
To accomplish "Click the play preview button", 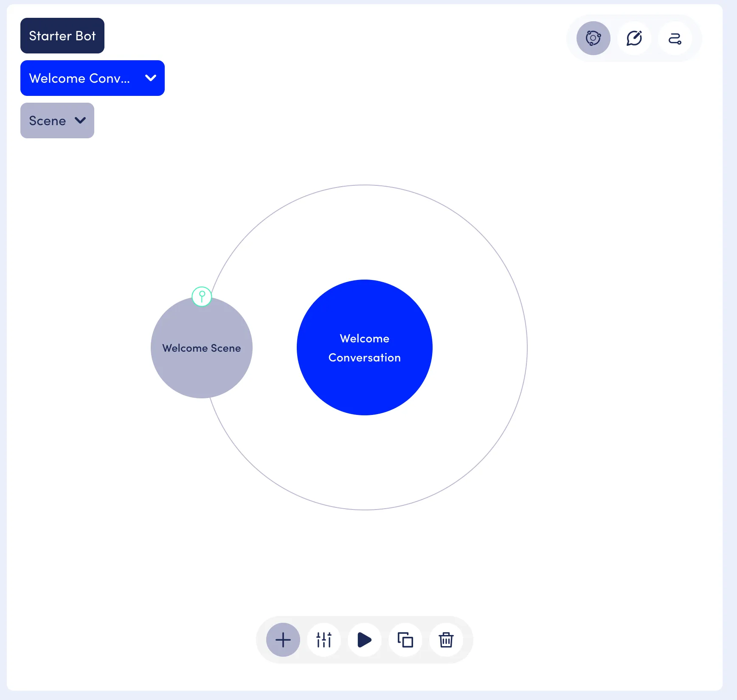I will click(365, 640).
